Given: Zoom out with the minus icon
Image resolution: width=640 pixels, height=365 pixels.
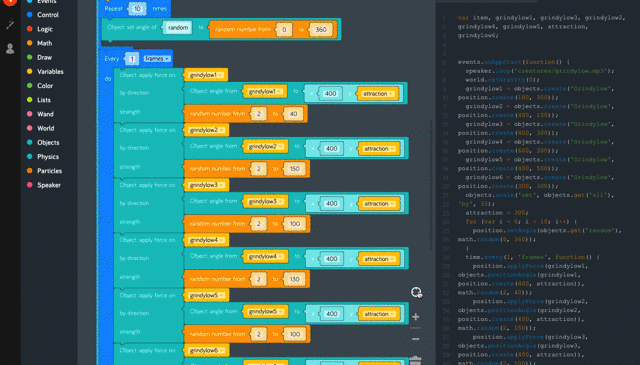Looking at the screenshot, I should click(x=416, y=339).
